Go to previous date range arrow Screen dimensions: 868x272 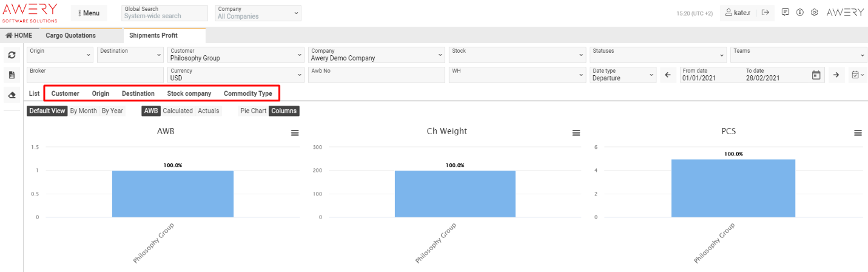[668, 75]
